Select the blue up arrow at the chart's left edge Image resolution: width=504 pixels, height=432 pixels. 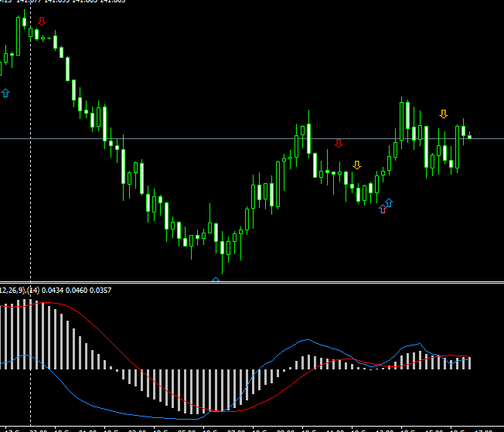point(5,93)
